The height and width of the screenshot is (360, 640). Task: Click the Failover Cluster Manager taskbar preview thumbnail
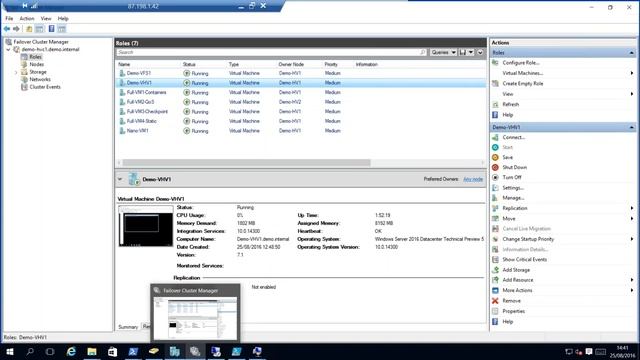coord(195,318)
